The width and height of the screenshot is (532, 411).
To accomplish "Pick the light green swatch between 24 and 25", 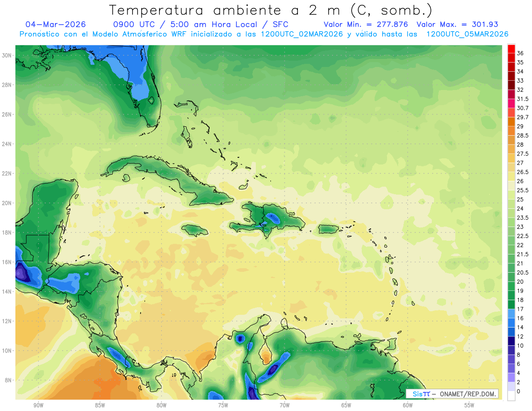I will 511,204.
